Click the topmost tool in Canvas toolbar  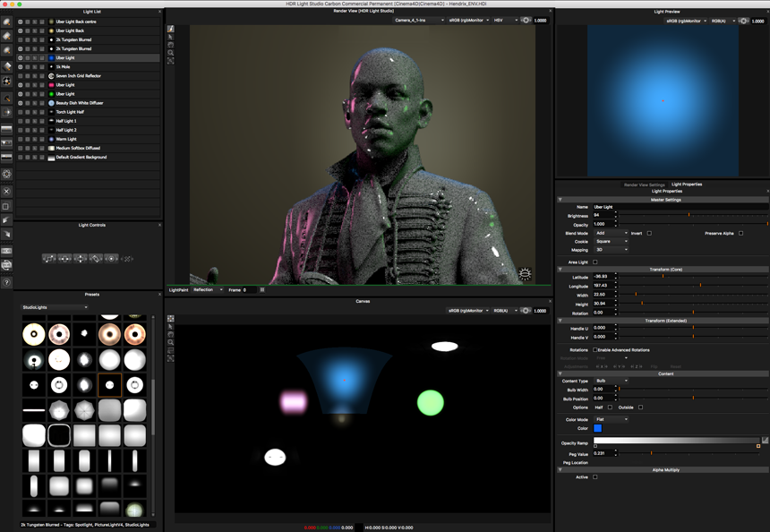point(170,319)
